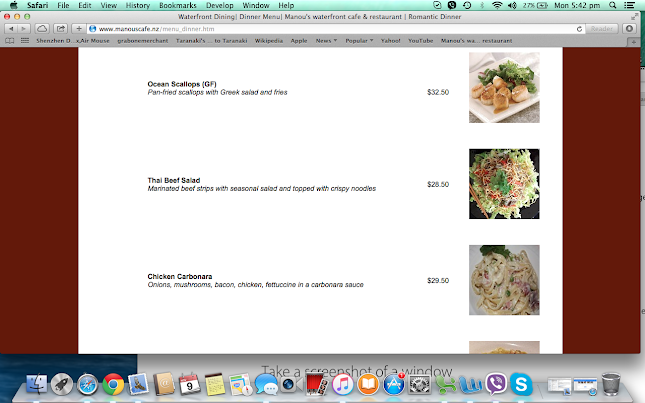Open Skype from the Dock
The image size is (645, 403).
[x=521, y=384]
